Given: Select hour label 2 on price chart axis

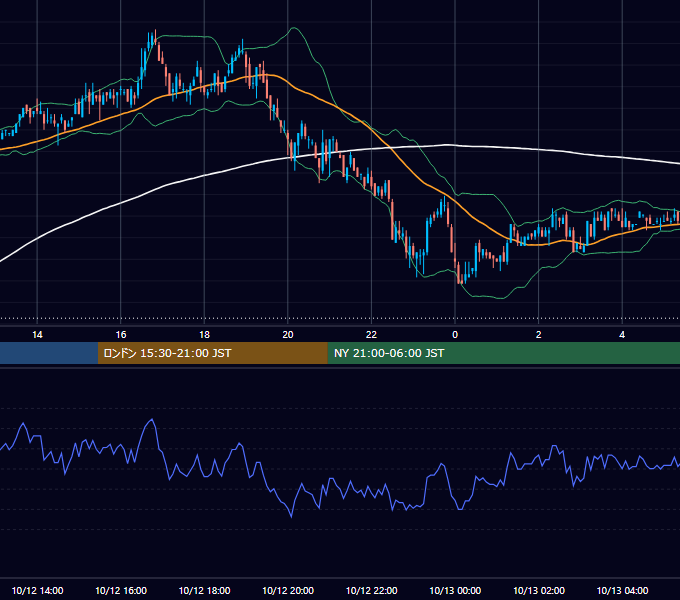Looking at the screenshot, I should pyautogui.click(x=539, y=335).
